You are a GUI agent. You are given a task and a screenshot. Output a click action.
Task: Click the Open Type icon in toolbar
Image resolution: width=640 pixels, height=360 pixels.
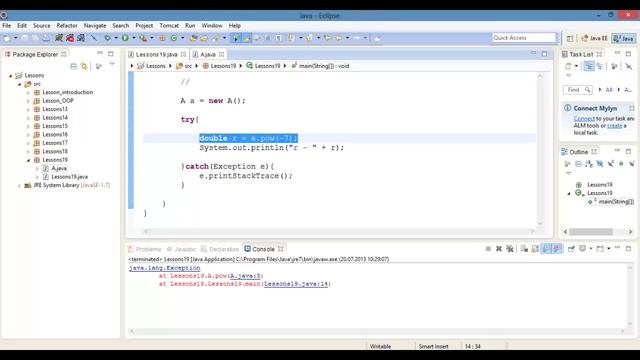(193, 38)
